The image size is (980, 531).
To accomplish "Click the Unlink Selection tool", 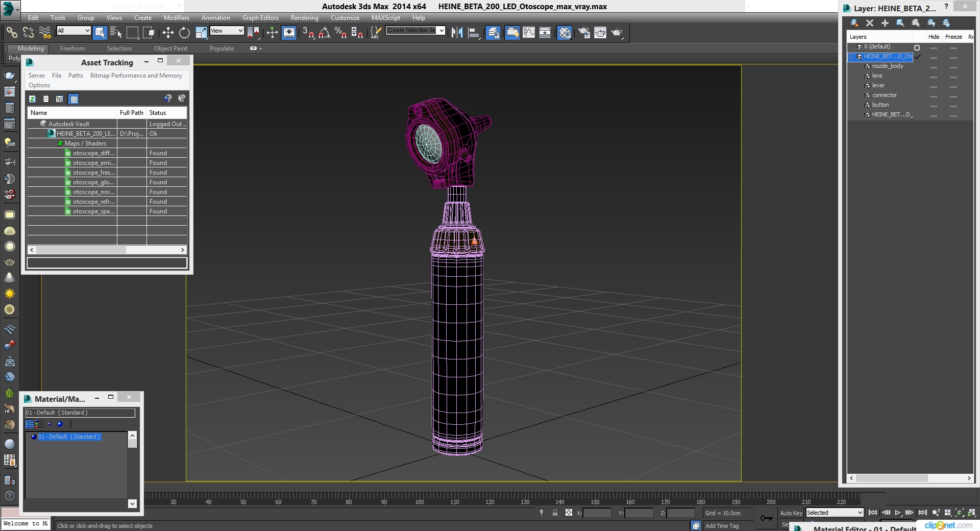I will click(28, 33).
